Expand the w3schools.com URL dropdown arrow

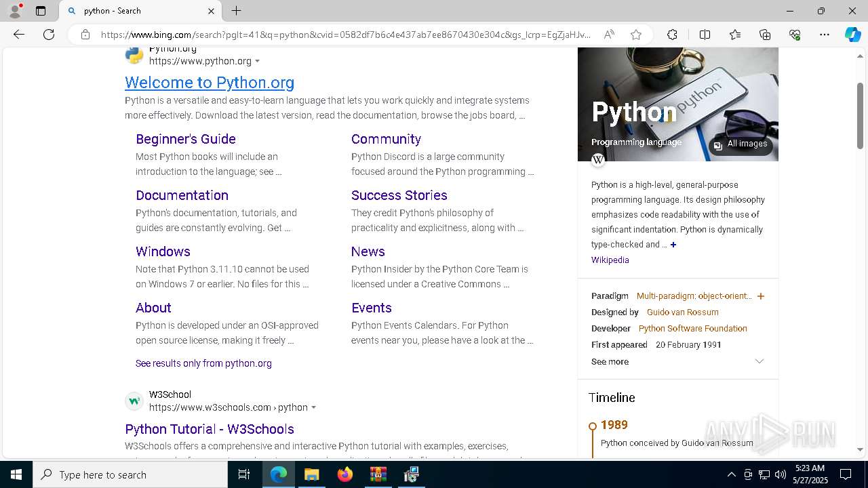coord(313,408)
